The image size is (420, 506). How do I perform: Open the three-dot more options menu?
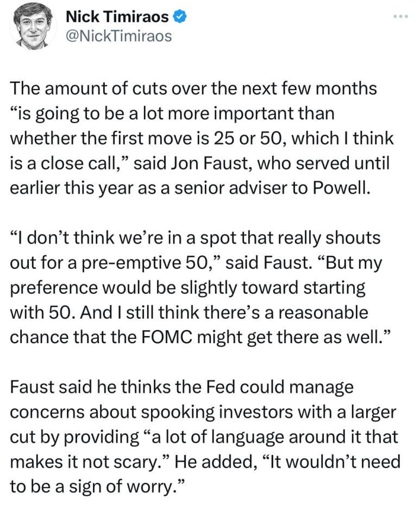[400, 16]
